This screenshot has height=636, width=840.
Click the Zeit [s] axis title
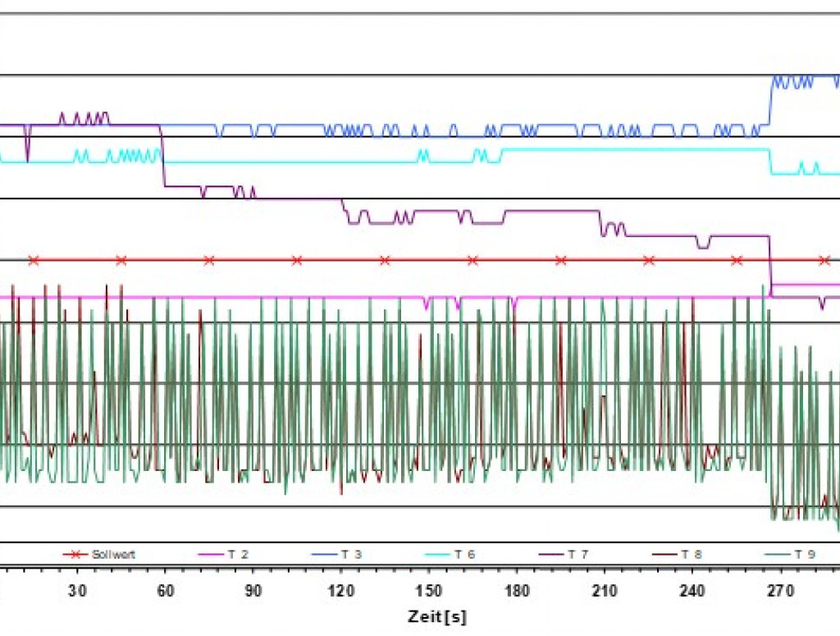[436, 615]
